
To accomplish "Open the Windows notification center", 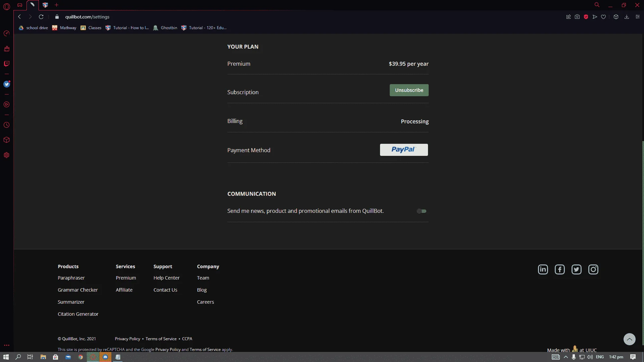I will coord(633,357).
